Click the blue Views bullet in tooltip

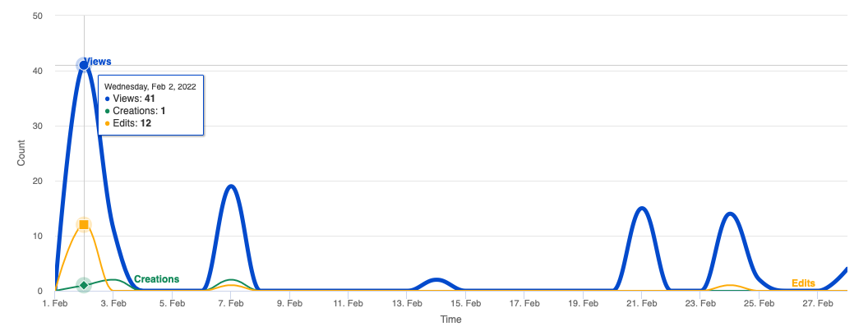coord(107,99)
